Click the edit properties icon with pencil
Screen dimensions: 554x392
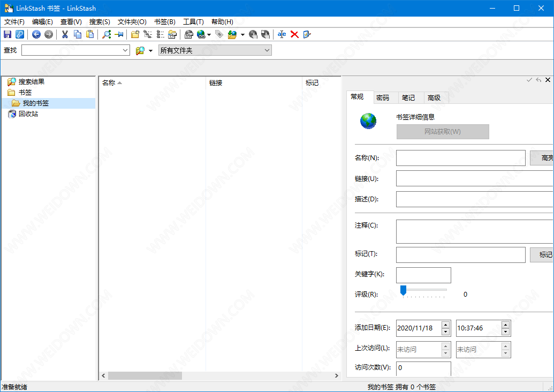coord(307,34)
